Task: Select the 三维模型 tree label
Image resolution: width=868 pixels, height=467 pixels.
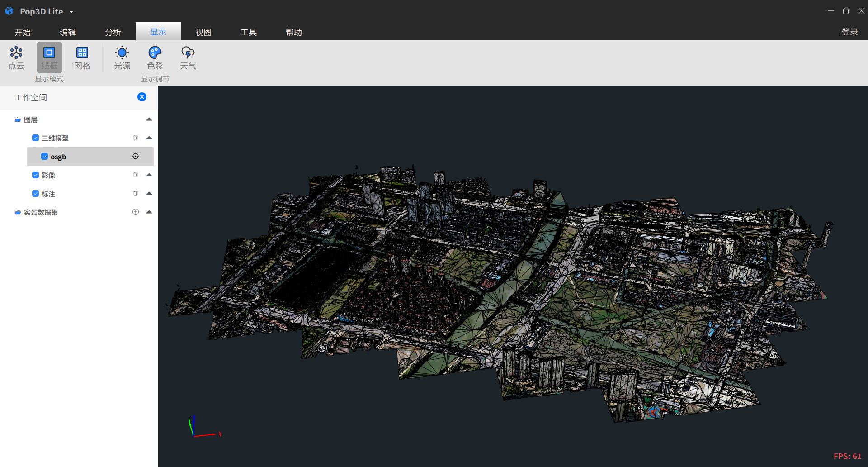Action: pos(55,138)
